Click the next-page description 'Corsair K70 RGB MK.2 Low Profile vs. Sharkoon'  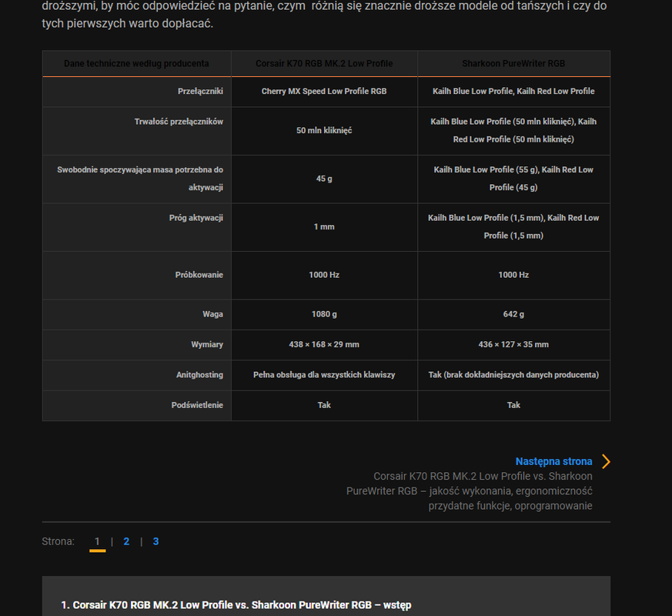coord(483,477)
